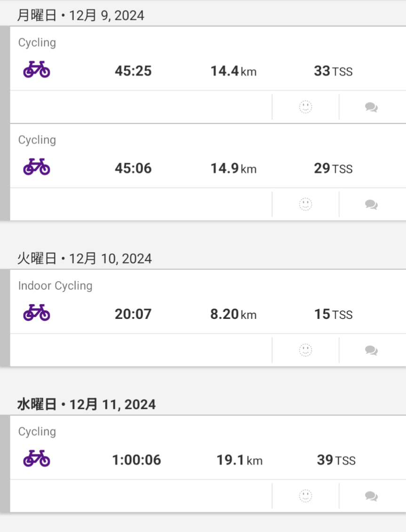
Task: Rate feeling for the 14.9 km ride
Action: coord(306,205)
